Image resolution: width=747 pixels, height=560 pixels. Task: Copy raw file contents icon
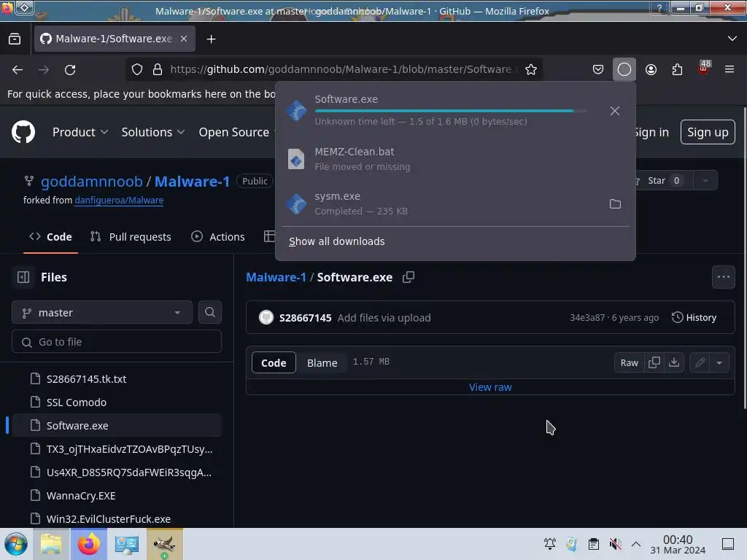point(654,363)
